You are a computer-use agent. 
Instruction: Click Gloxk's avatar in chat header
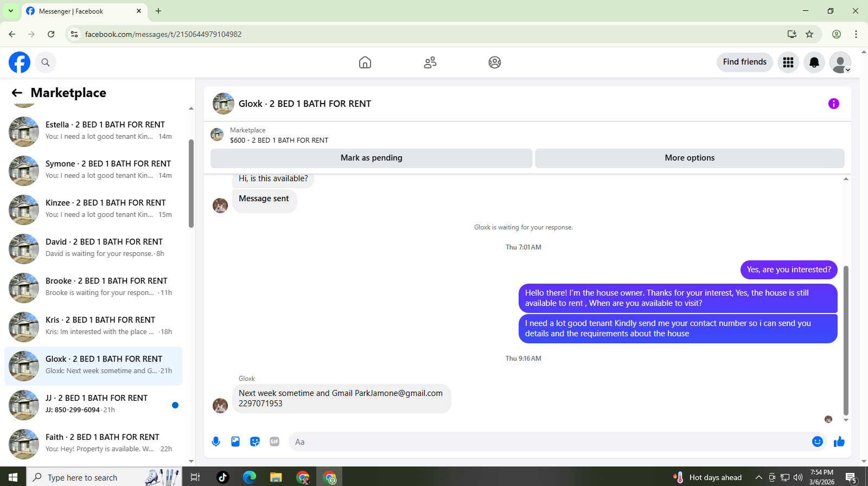[224, 104]
